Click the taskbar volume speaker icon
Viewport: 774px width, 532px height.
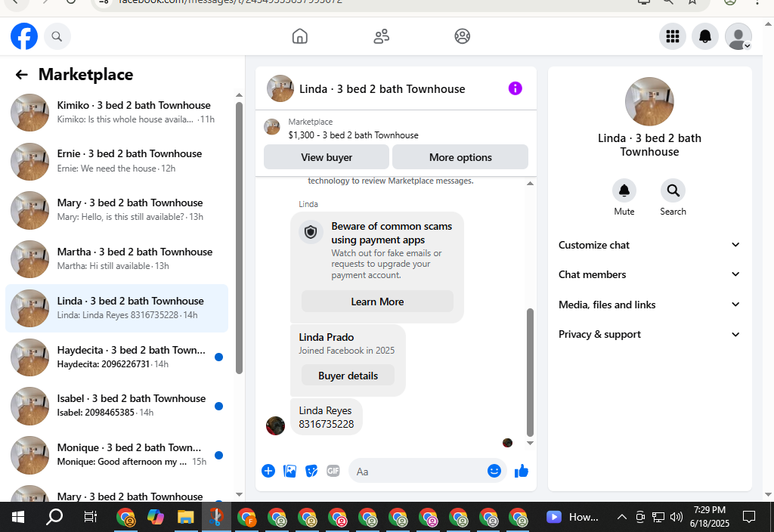(676, 517)
